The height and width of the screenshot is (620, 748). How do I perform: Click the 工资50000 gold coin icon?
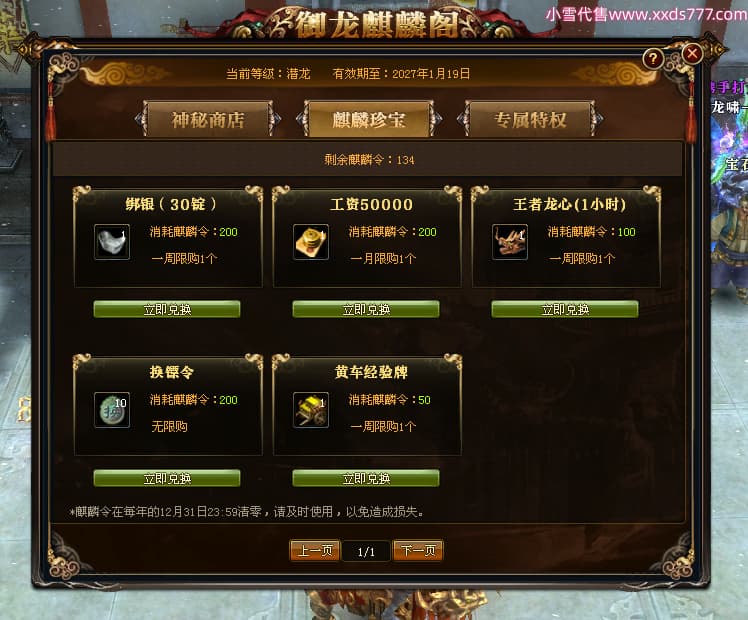click(311, 242)
